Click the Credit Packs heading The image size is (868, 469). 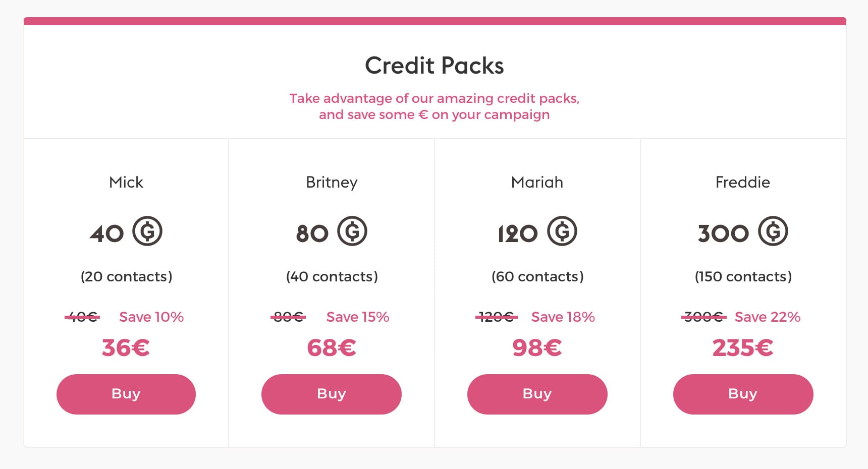pos(435,66)
